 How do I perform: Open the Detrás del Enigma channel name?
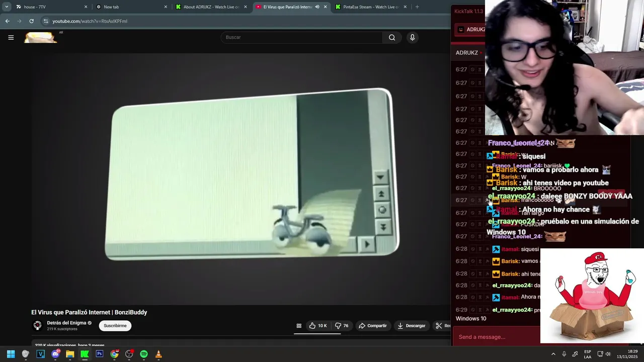pos(66,323)
